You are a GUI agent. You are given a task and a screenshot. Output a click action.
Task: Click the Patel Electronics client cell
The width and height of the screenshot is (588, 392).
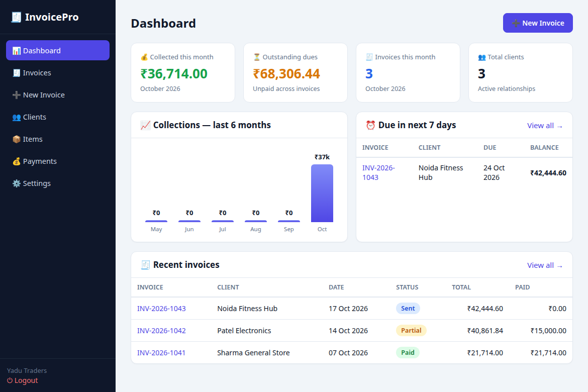pyautogui.click(x=244, y=331)
